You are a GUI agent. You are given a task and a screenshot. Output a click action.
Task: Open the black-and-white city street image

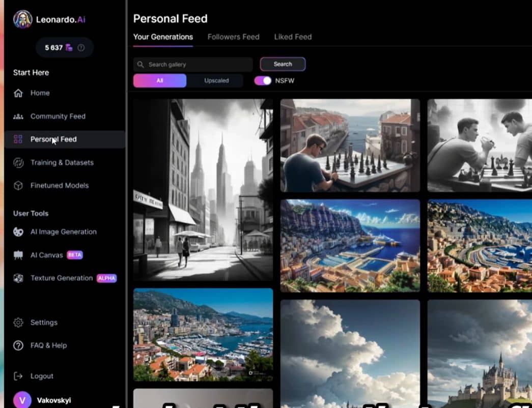203,189
